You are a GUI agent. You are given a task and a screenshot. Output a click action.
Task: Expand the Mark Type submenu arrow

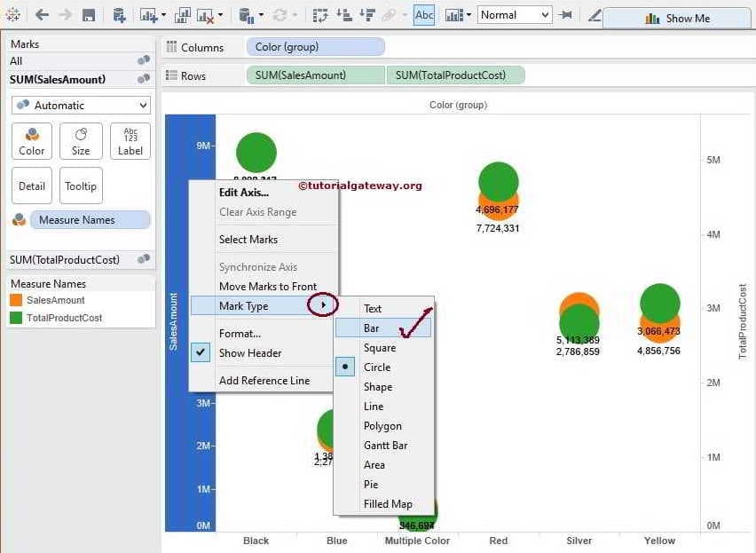[323, 305]
